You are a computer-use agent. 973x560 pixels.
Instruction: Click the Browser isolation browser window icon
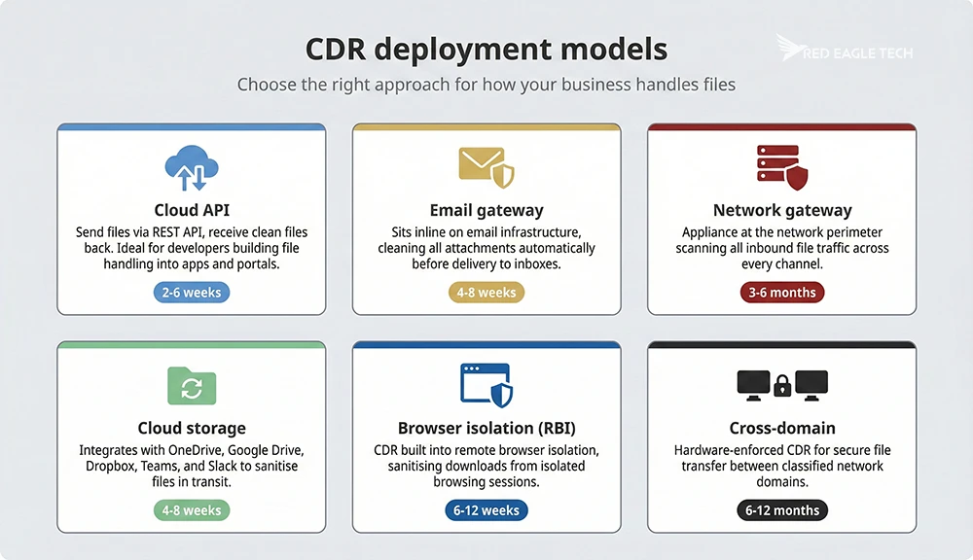482,381
